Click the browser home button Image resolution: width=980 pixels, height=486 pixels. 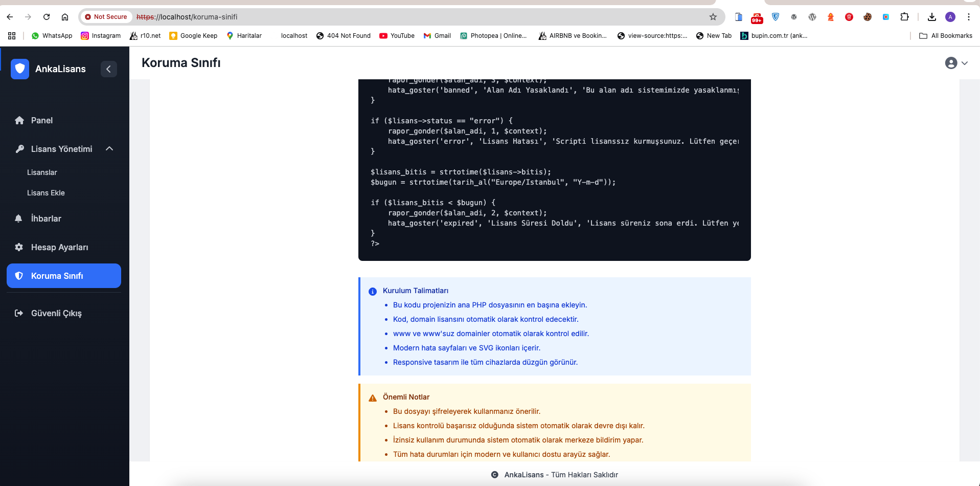[65, 17]
